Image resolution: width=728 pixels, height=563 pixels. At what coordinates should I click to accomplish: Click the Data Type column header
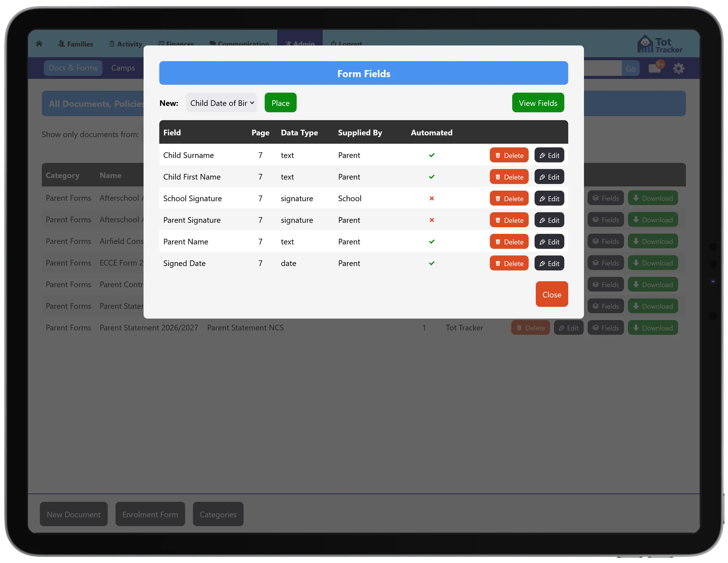(x=299, y=133)
